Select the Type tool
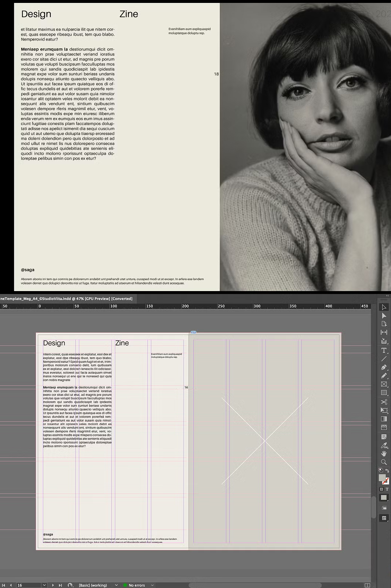391x588 pixels. click(x=384, y=350)
